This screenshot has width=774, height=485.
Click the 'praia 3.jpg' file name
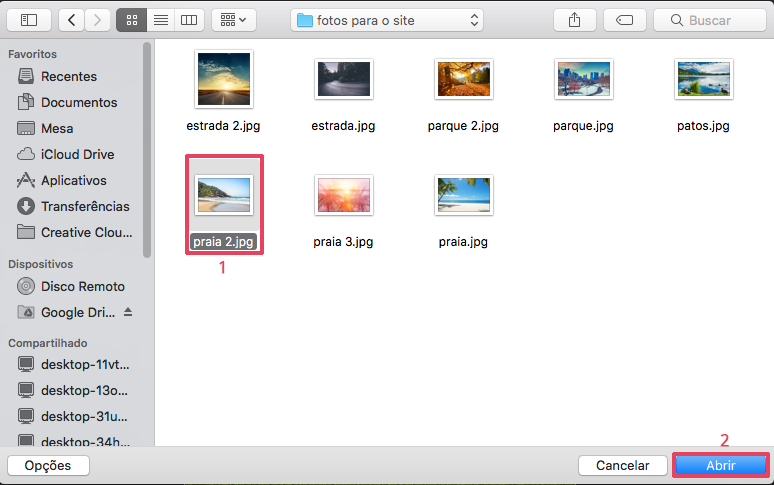point(343,242)
